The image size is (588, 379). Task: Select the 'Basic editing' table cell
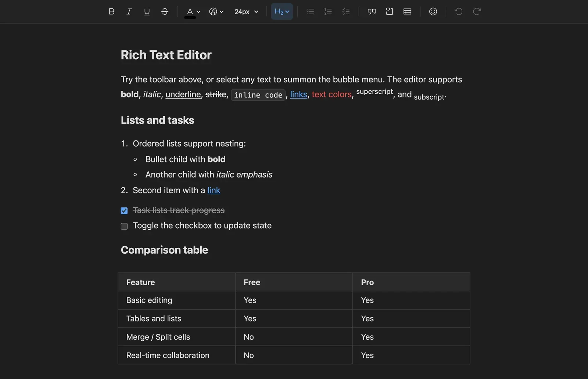coord(177,300)
